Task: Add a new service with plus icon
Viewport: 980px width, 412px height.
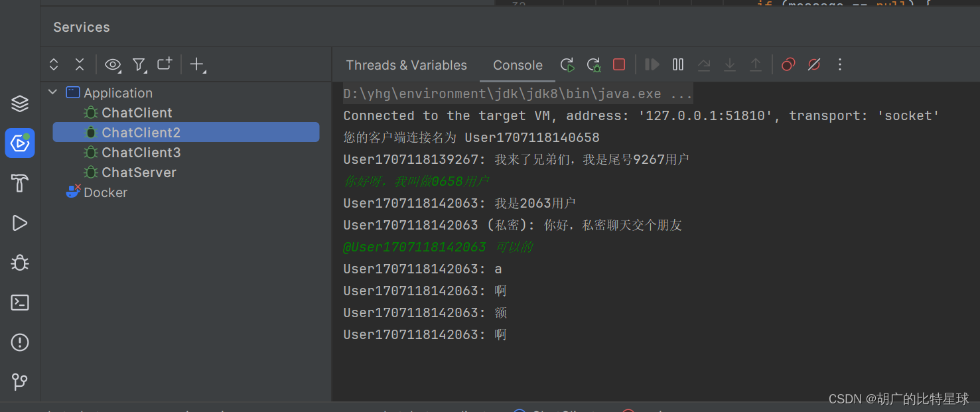Action: [x=197, y=64]
